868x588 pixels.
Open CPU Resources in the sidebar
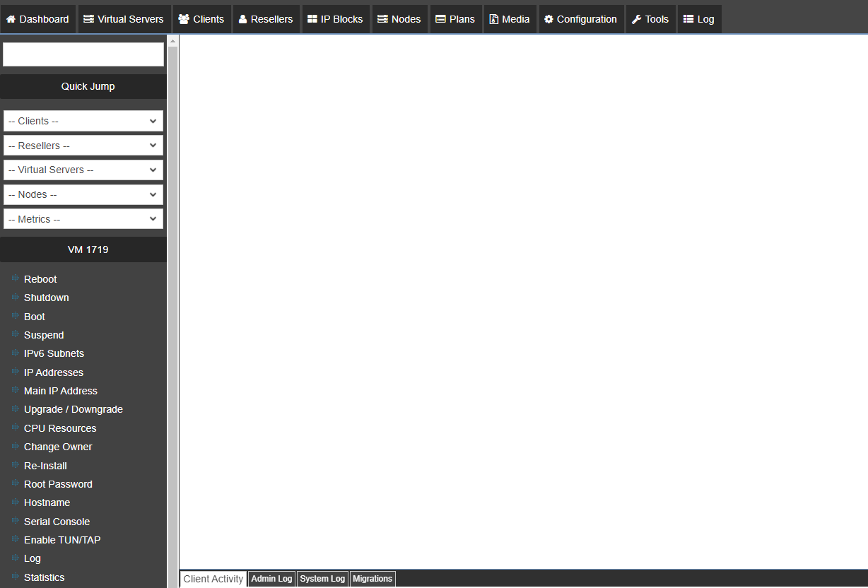[x=60, y=428]
